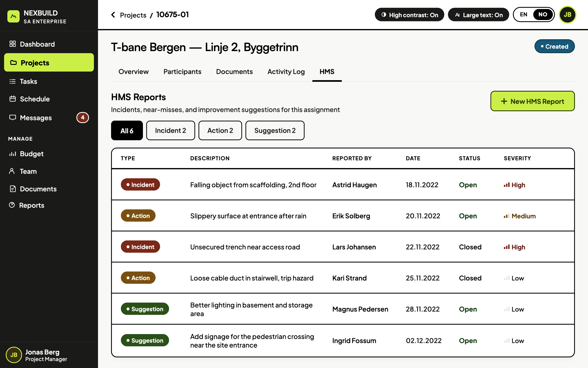Click Closed status for Lars Johansen's report
The image size is (588, 368).
click(x=470, y=247)
